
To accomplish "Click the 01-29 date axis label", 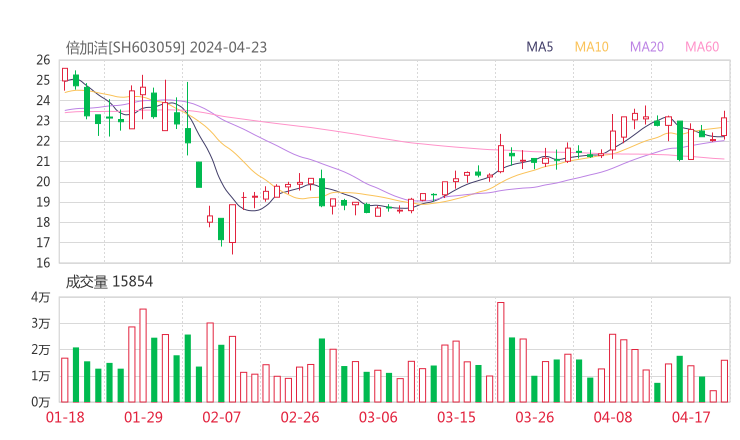I will 143,417.
